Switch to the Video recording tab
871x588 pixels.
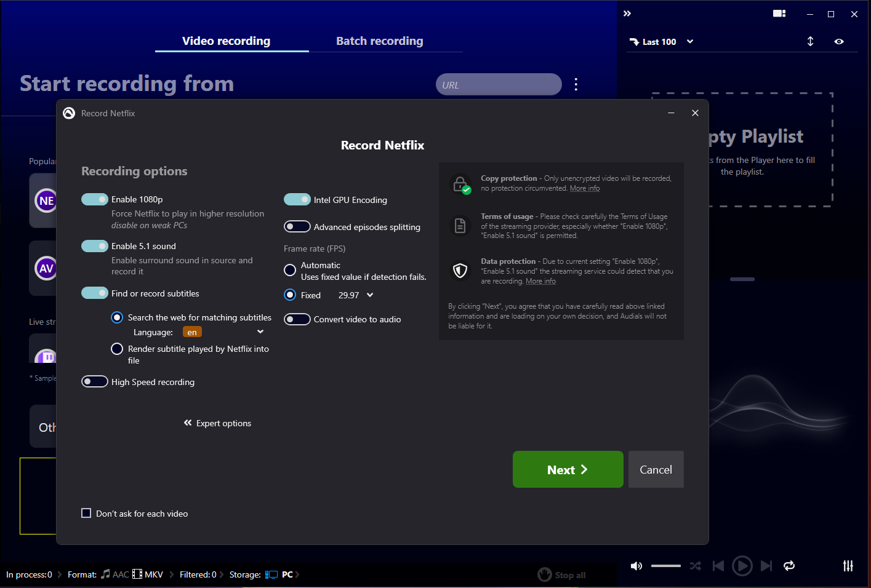[x=226, y=41]
